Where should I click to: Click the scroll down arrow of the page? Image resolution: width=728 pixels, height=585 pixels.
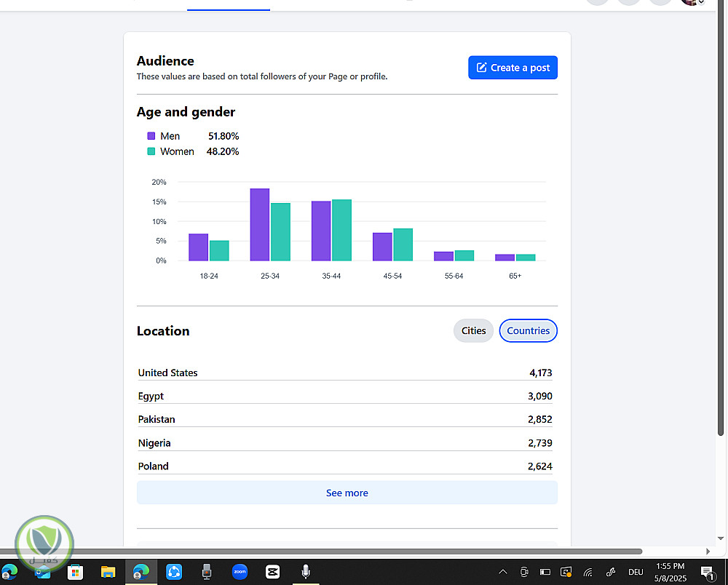point(721,538)
